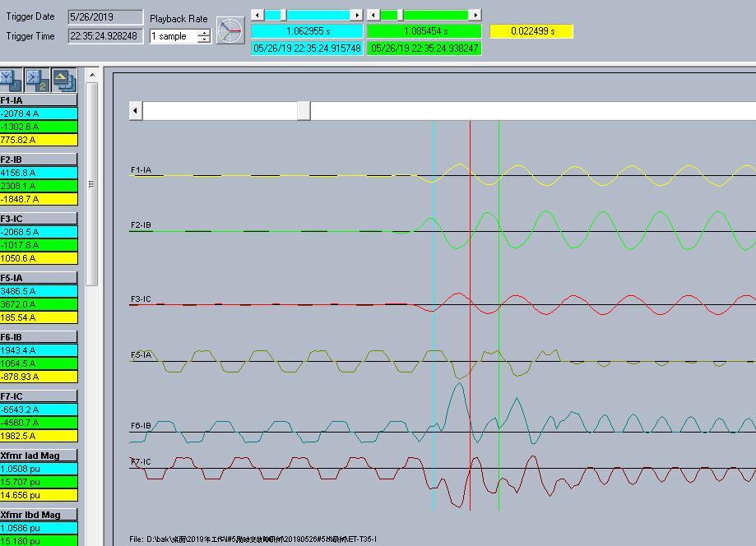This screenshot has width=756, height=546.
Task: Select the F3-IC channel header
Action: pyautogui.click(x=39, y=219)
